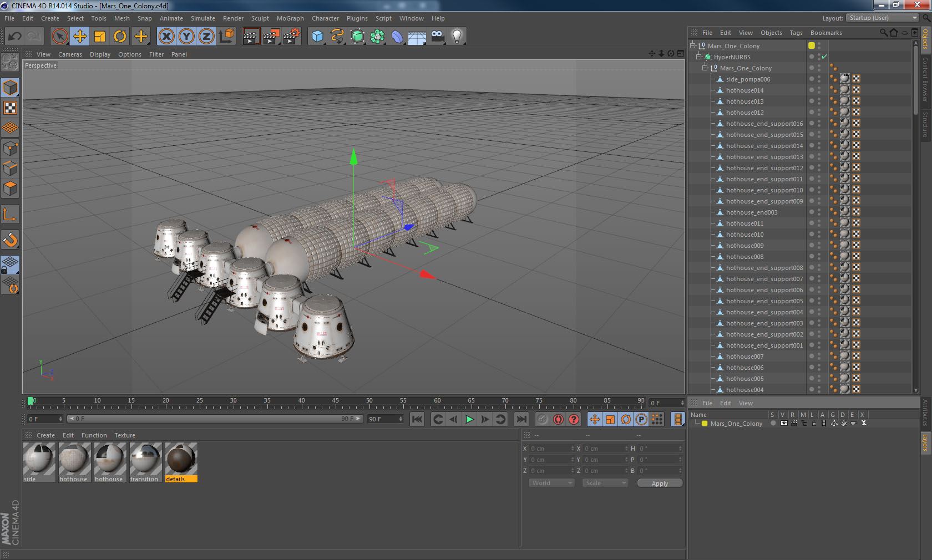Toggle Z axis lock
The image size is (932, 560).
tap(206, 37)
